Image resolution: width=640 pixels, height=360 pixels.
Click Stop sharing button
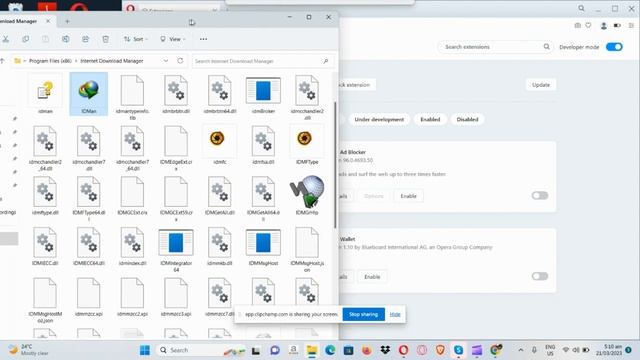click(x=363, y=314)
